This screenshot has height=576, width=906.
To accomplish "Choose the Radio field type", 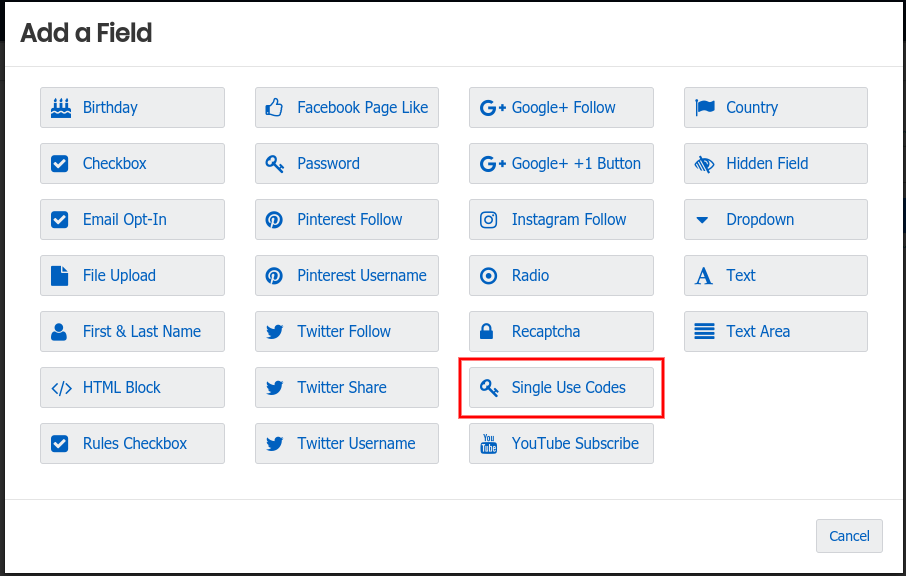I will click(561, 275).
